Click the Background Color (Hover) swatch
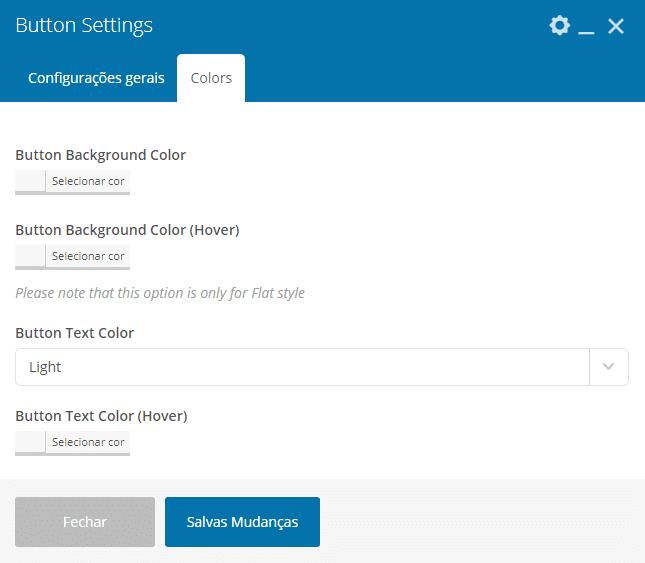The image size is (645, 563). click(30, 256)
